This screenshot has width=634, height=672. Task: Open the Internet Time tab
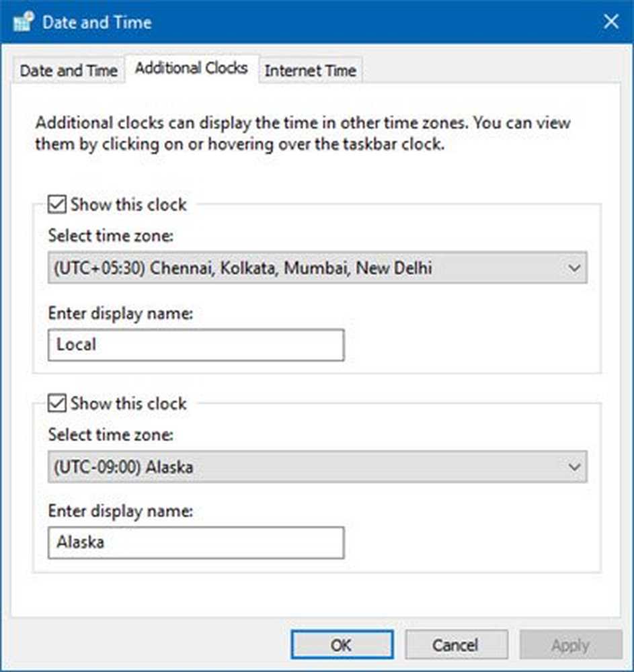tap(310, 71)
